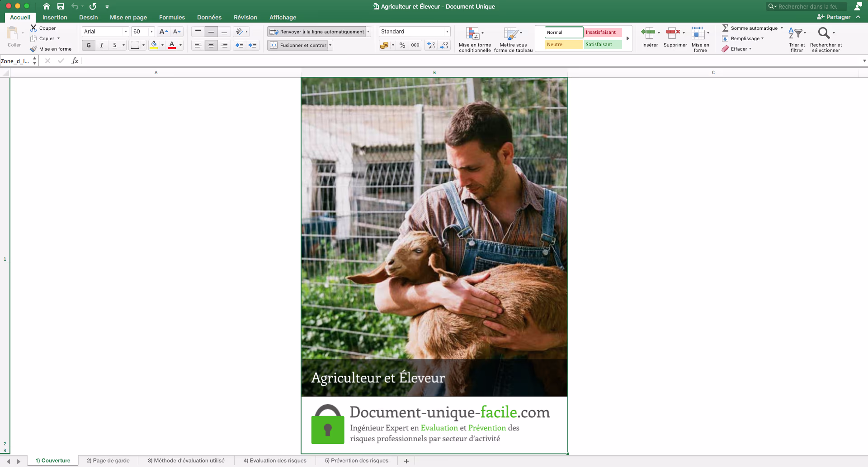Click the increase indent icon
868x467 pixels.
(x=252, y=45)
